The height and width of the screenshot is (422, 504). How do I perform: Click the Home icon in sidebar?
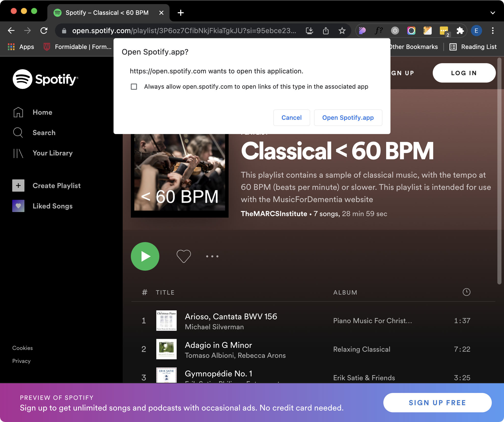coord(18,112)
